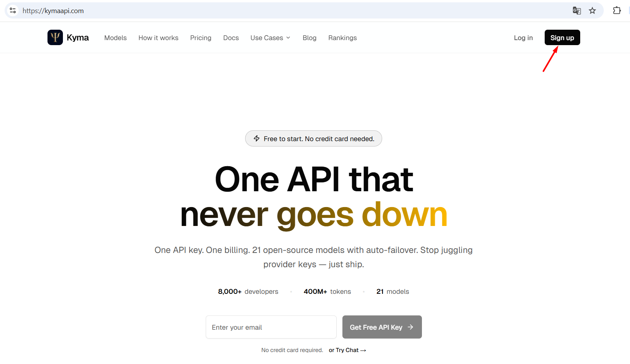Click Log in
The image size is (630, 364).
click(523, 38)
